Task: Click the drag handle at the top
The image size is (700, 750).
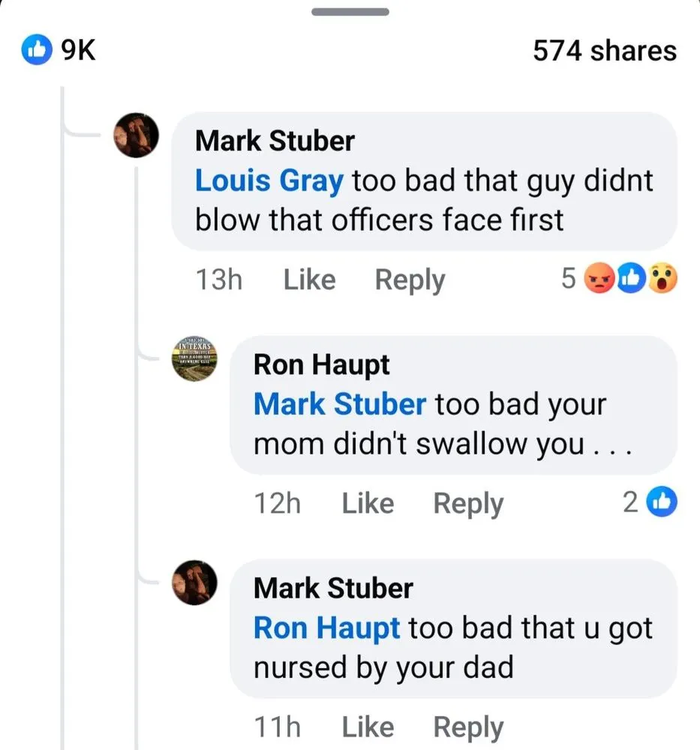Action: (350, 12)
